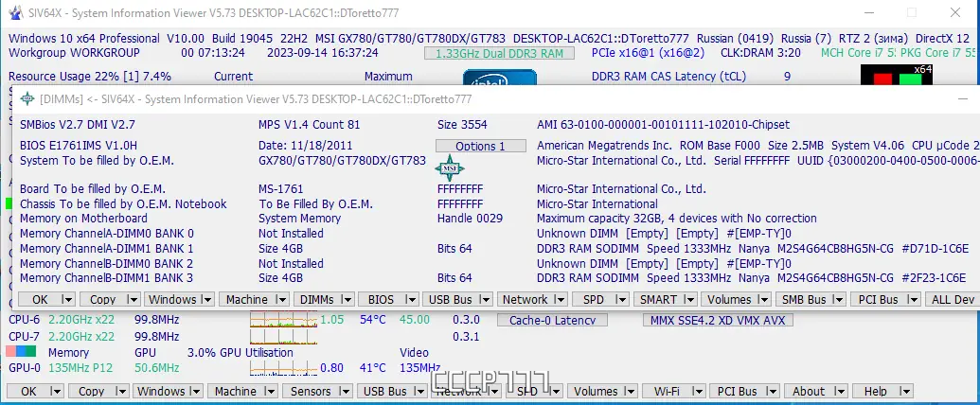Click 'DDR3 RAM CAS Latency (tCL)' text

tap(668, 77)
